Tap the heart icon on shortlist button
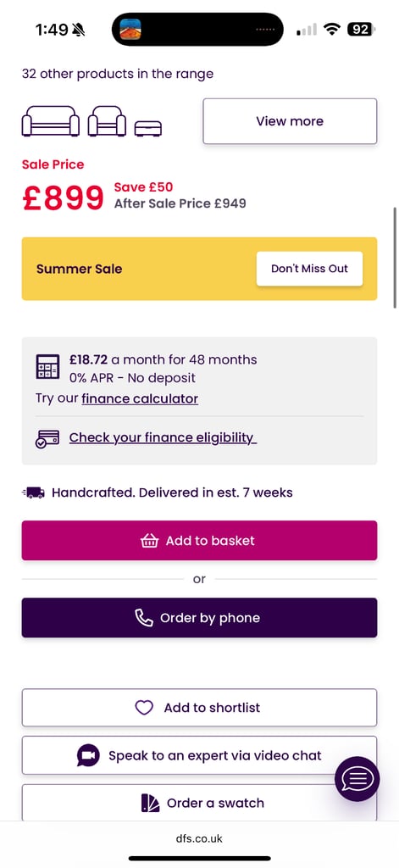The height and width of the screenshot is (868, 399). coord(144,708)
